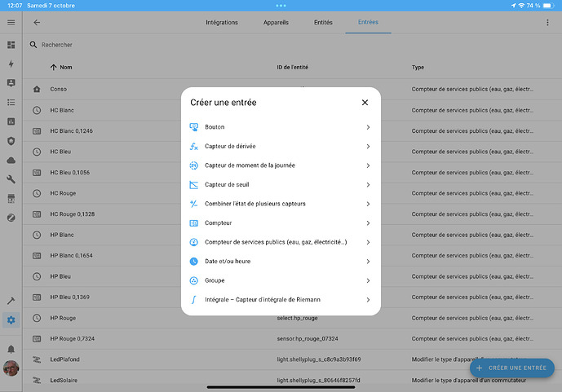
Task: Open the wrench sidebar icon
Action: [x=11, y=179]
